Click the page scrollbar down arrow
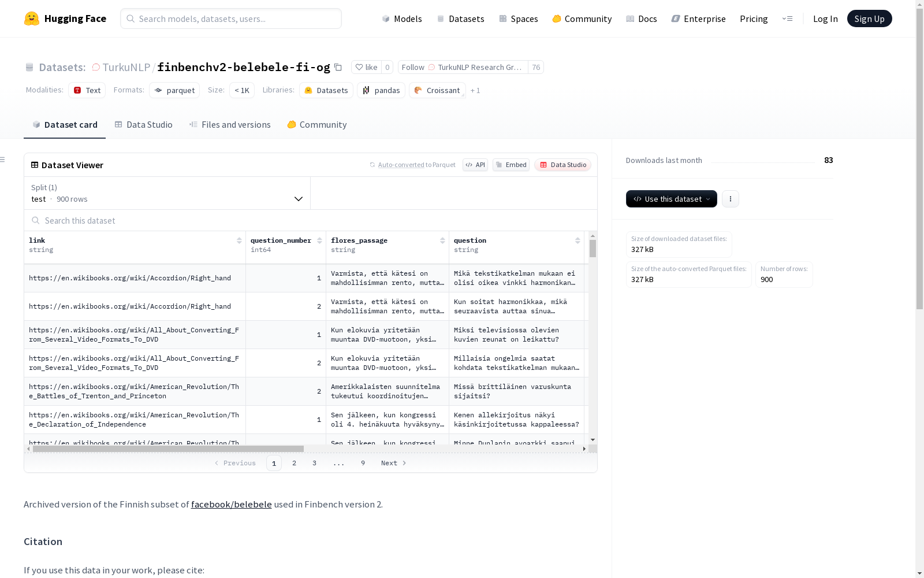This screenshot has width=924, height=578. 919,573
